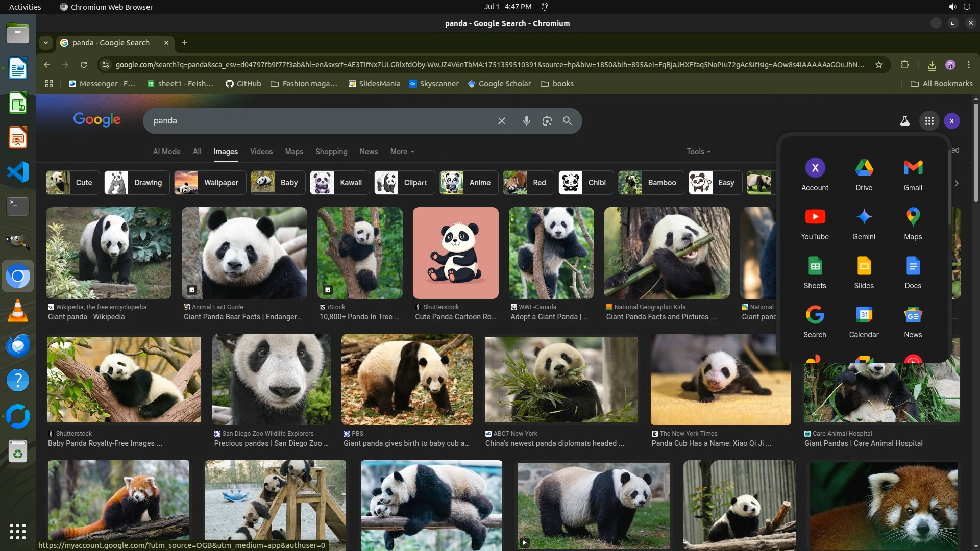Click the page vertical scrollbar
This screenshot has height=551, width=980.
975,153
